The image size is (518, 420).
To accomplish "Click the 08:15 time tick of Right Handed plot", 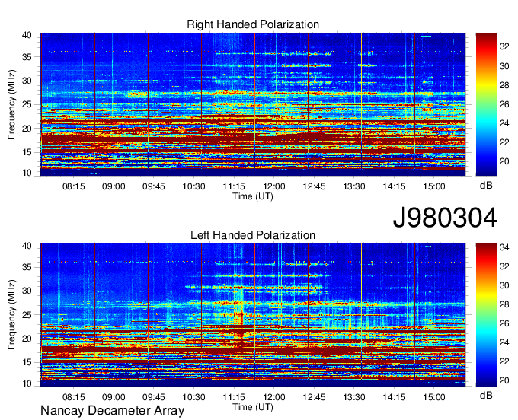I will click(x=73, y=186).
